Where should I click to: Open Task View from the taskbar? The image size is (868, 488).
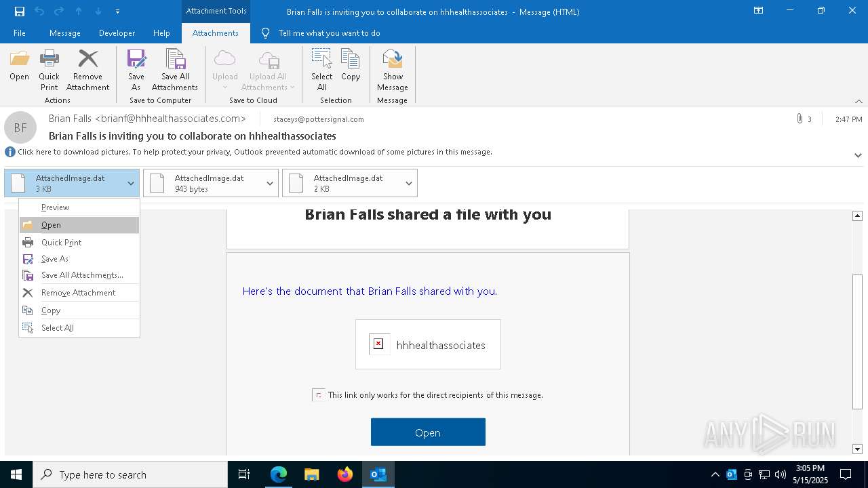click(x=244, y=474)
